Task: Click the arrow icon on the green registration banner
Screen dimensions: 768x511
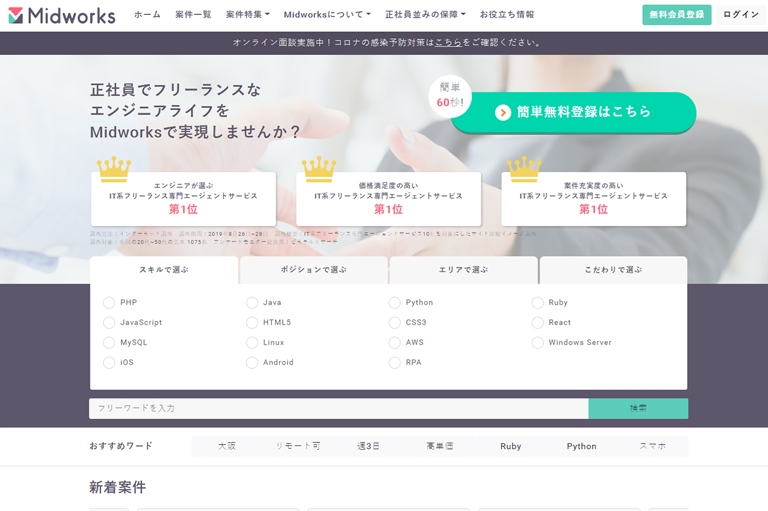Action: pyautogui.click(x=503, y=112)
